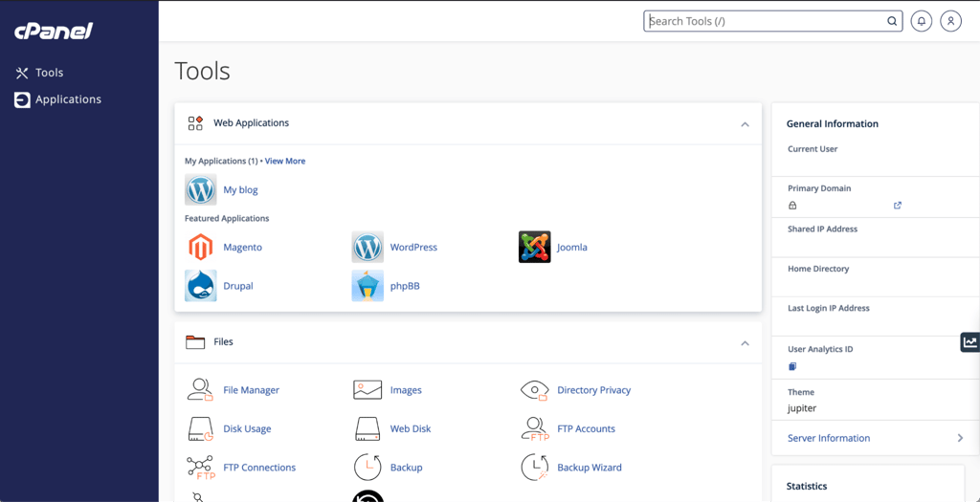The width and height of the screenshot is (980, 502).
Task: Click the cPanel logo
Action: coord(54,30)
